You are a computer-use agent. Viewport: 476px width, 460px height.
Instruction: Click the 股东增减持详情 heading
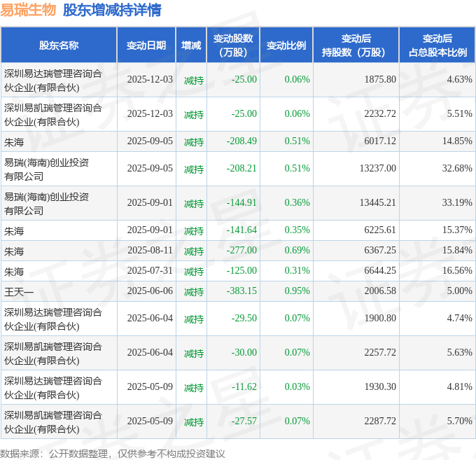[x=112, y=10]
